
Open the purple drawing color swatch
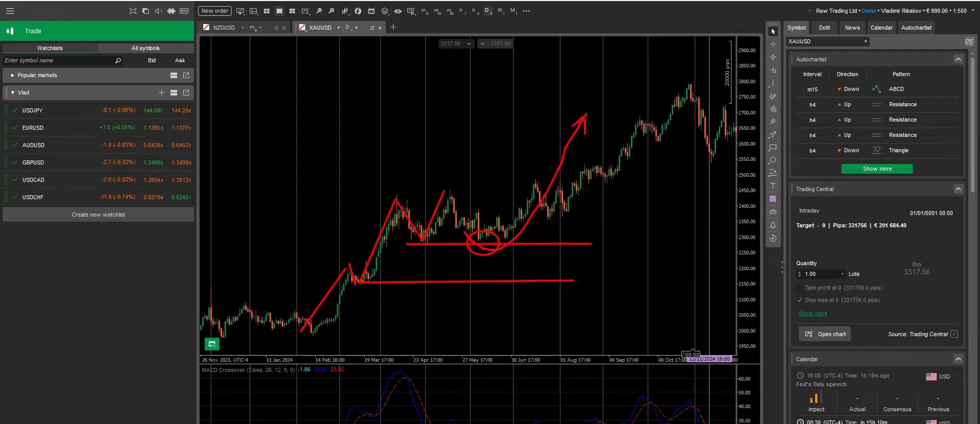pyautogui.click(x=773, y=199)
